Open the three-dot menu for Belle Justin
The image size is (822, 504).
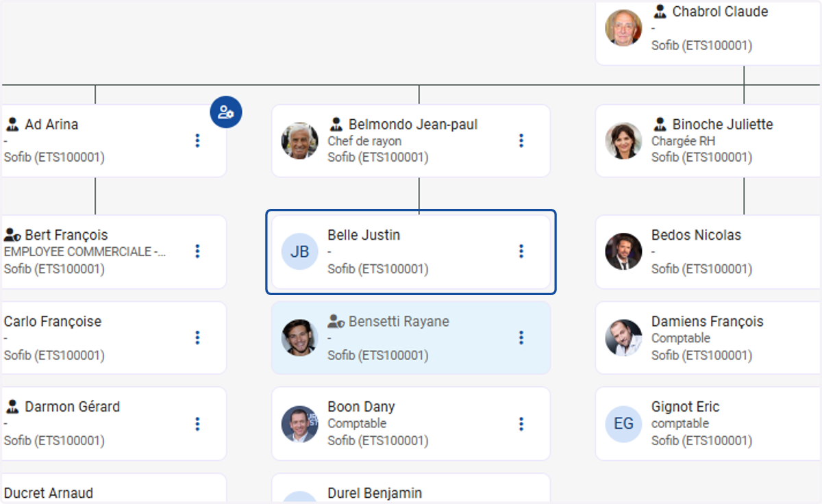click(x=521, y=251)
